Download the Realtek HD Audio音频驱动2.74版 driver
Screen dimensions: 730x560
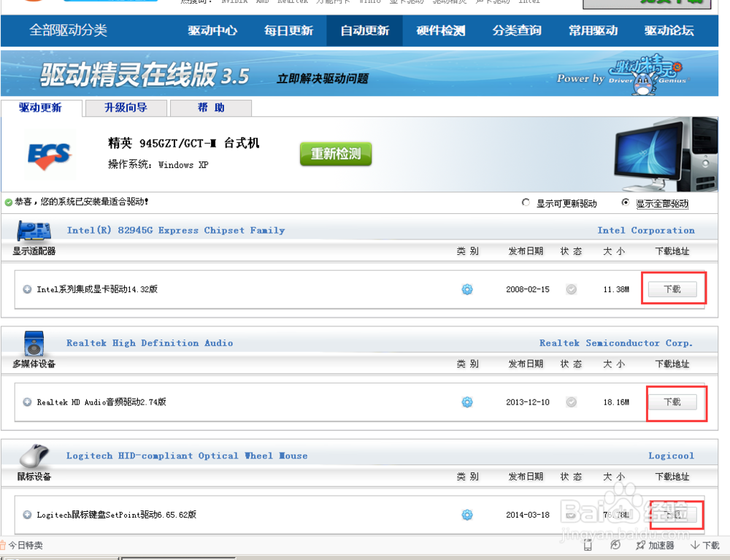[672, 402]
